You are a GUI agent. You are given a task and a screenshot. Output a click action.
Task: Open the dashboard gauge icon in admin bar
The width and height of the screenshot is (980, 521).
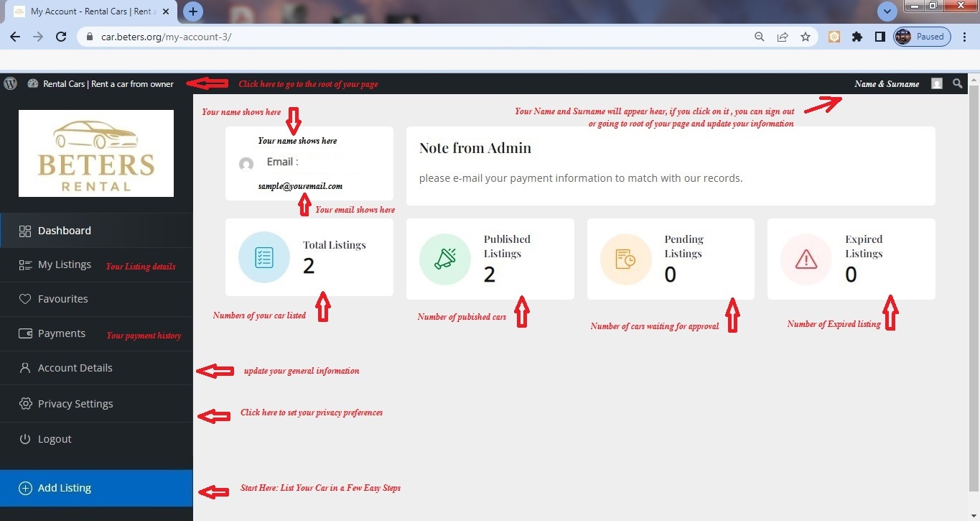pos(32,84)
